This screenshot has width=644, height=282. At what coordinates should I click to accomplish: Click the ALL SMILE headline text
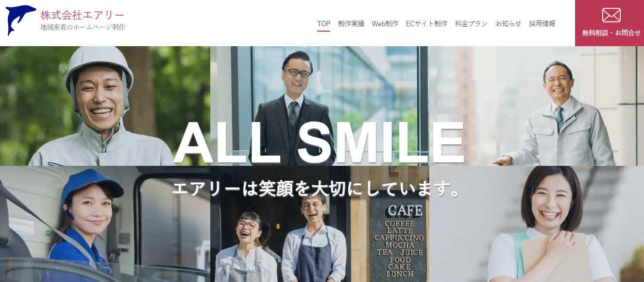coord(319,142)
